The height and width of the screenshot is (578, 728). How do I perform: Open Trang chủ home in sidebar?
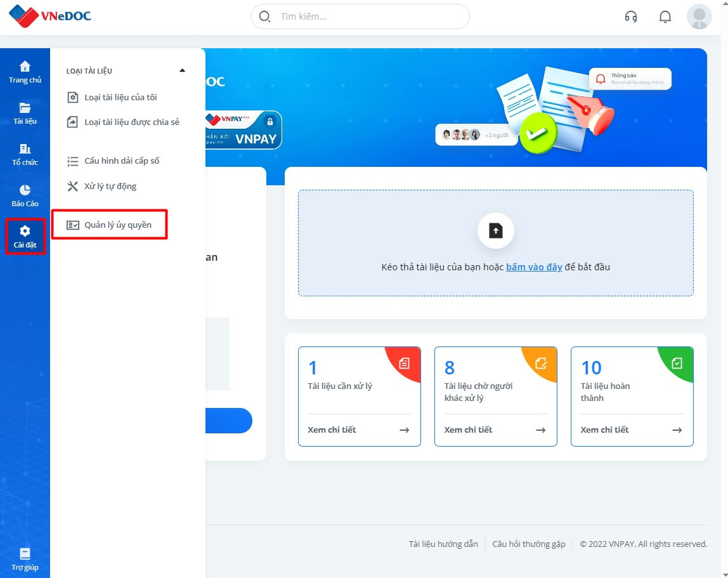pyautogui.click(x=25, y=72)
